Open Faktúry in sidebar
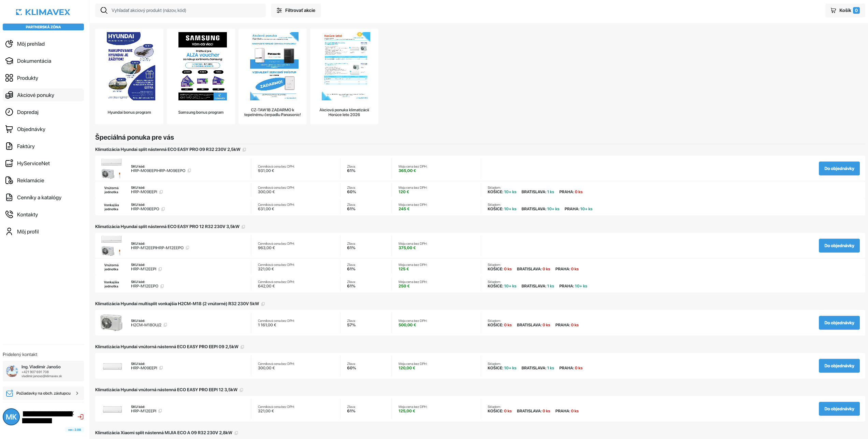 tap(43, 146)
